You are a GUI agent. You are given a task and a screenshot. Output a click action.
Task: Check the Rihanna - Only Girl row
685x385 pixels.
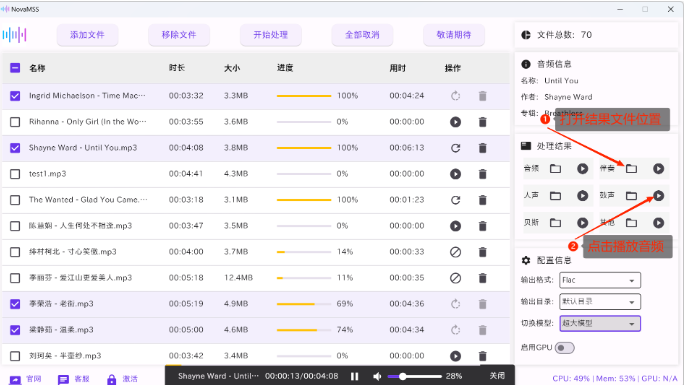click(x=15, y=122)
